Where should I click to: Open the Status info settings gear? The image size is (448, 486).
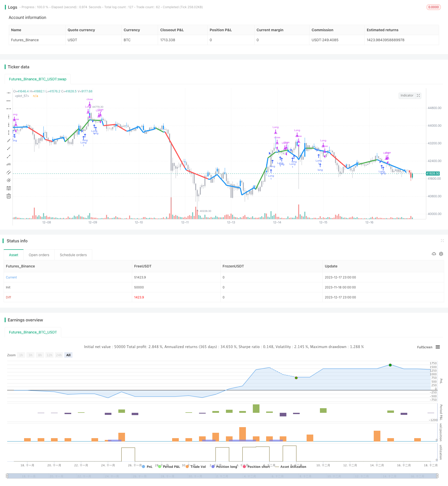click(x=441, y=254)
